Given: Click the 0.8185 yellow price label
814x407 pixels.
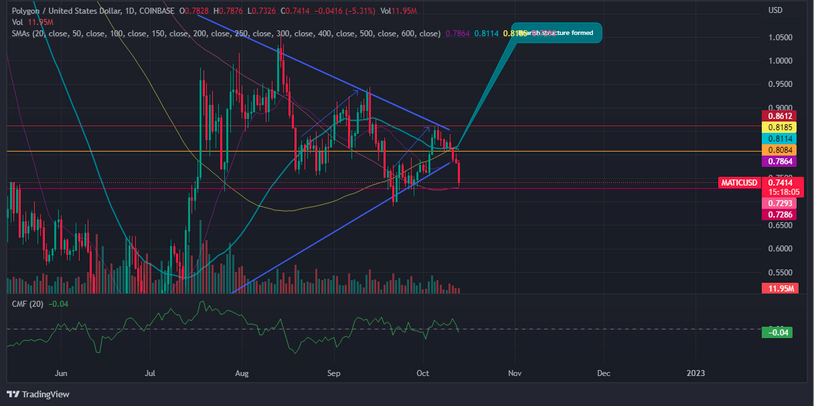Looking at the screenshot, I should click(x=777, y=128).
